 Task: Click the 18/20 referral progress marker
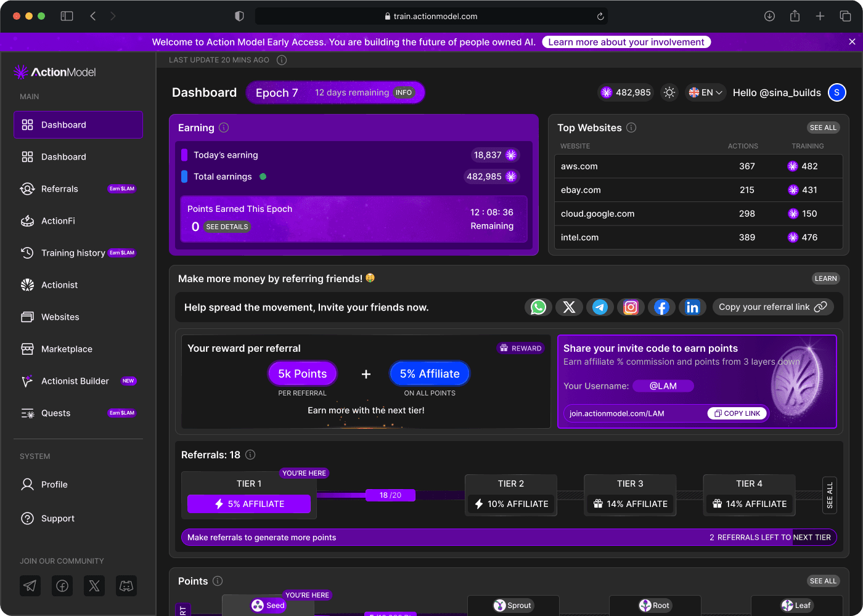click(390, 495)
